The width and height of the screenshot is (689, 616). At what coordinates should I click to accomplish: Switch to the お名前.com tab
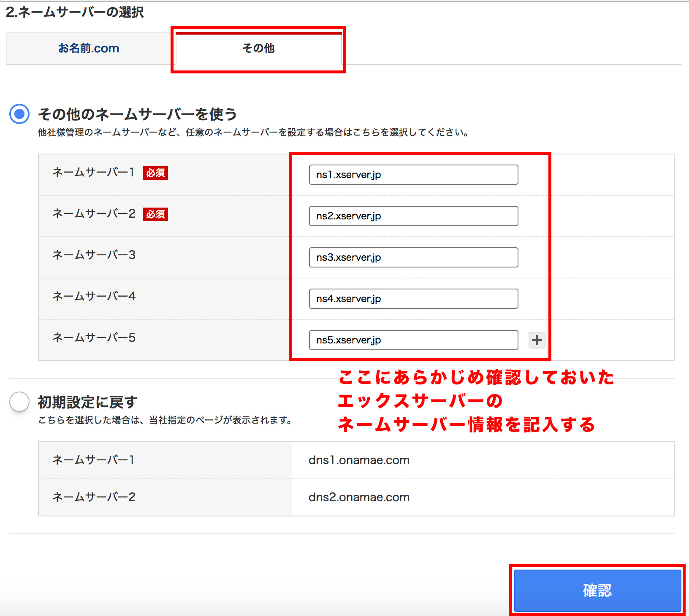pos(89,49)
